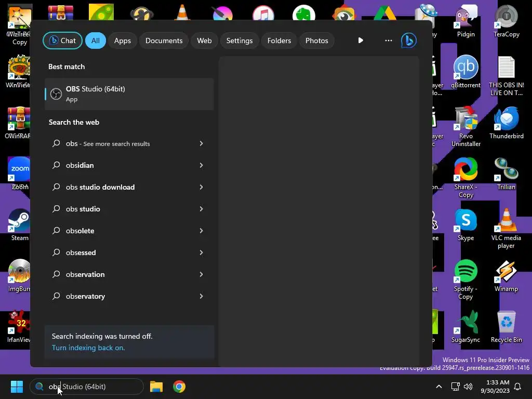Click the taskbar search input field
The image size is (532, 399).
[x=87, y=387]
